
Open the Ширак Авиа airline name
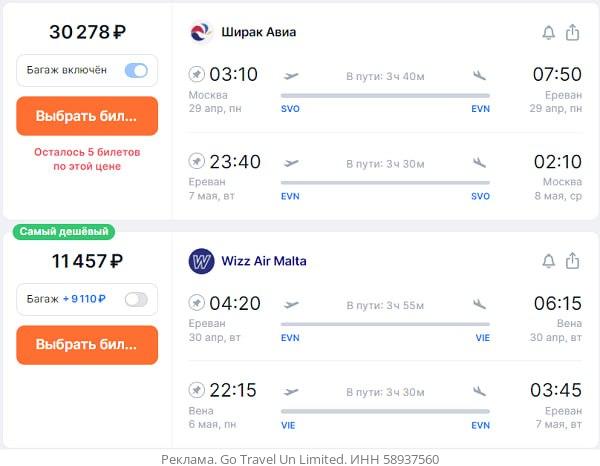[x=258, y=32]
